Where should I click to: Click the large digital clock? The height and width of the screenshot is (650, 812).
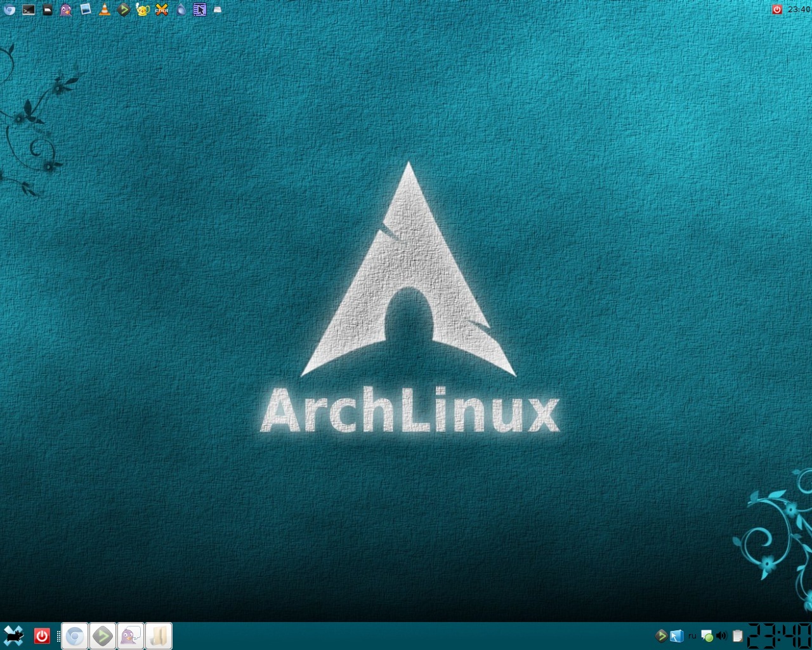(778, 635)
